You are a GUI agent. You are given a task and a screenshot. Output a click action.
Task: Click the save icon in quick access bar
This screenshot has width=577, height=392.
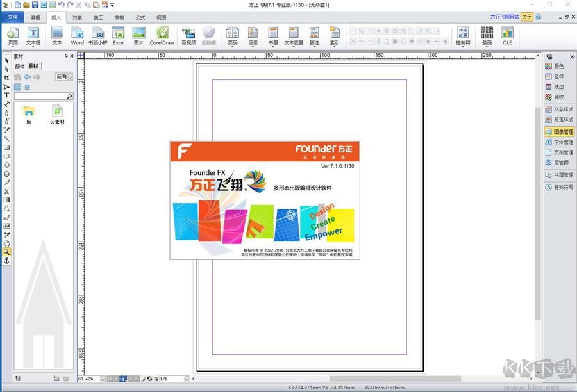click(35, 4)
